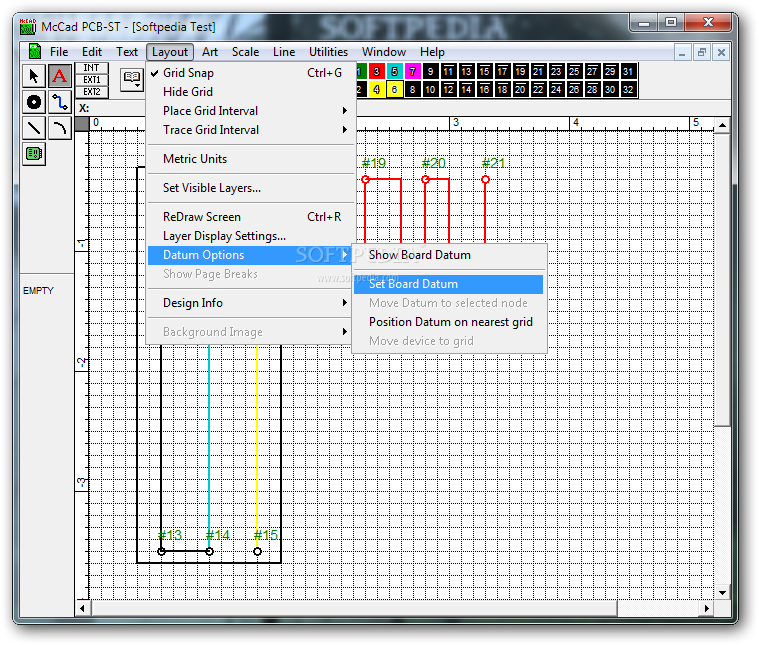Image resolution: width=759 pixels, height=645 pixels.
Task: Switch to INT layer group
Action: (91, 68)
